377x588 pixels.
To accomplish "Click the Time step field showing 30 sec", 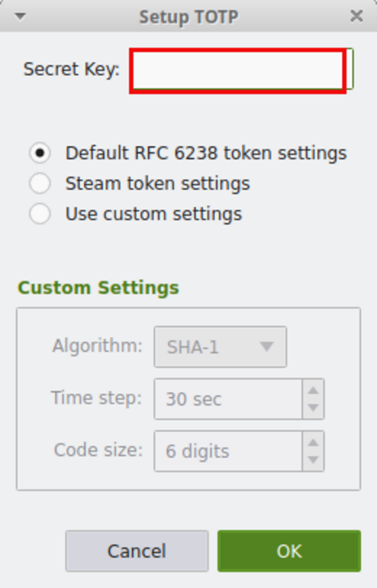I will (228, 399).
